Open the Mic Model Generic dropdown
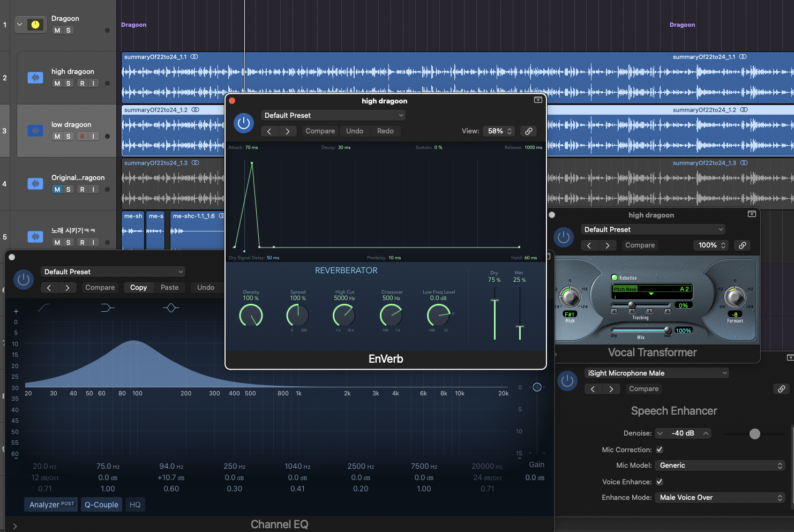The image size is (794, 532). pos(721,466)
